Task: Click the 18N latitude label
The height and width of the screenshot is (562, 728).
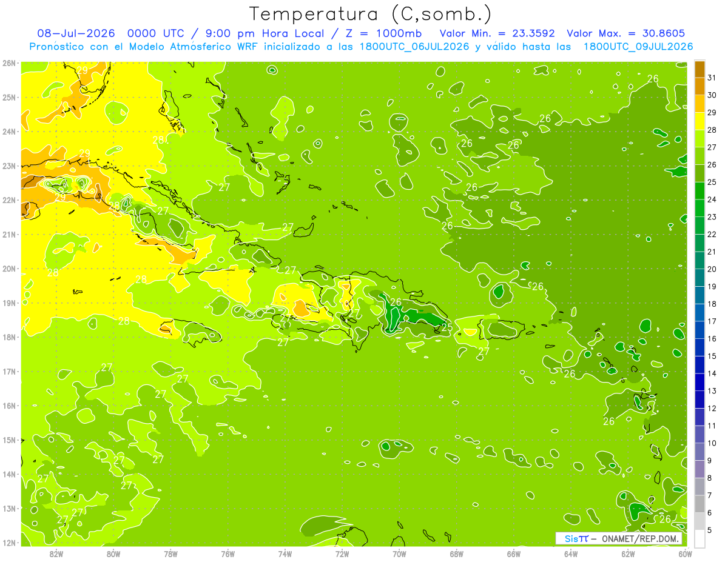Action: tap(9, 337)
